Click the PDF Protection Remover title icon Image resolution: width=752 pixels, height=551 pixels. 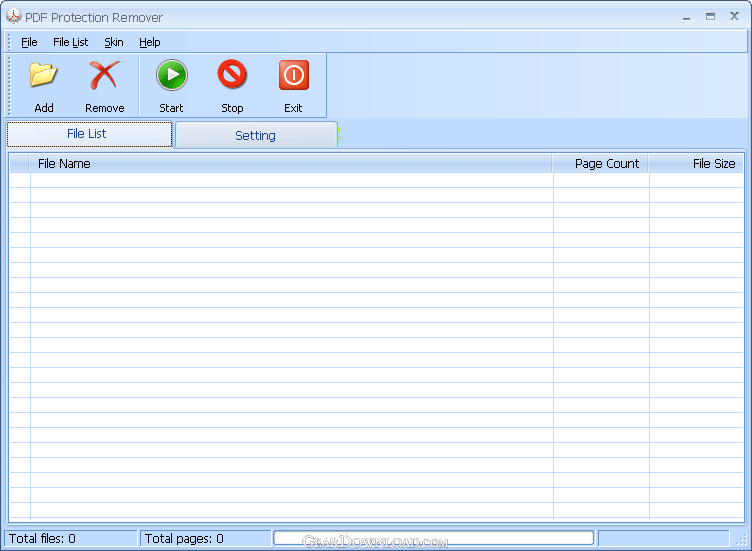pos(13,16)
